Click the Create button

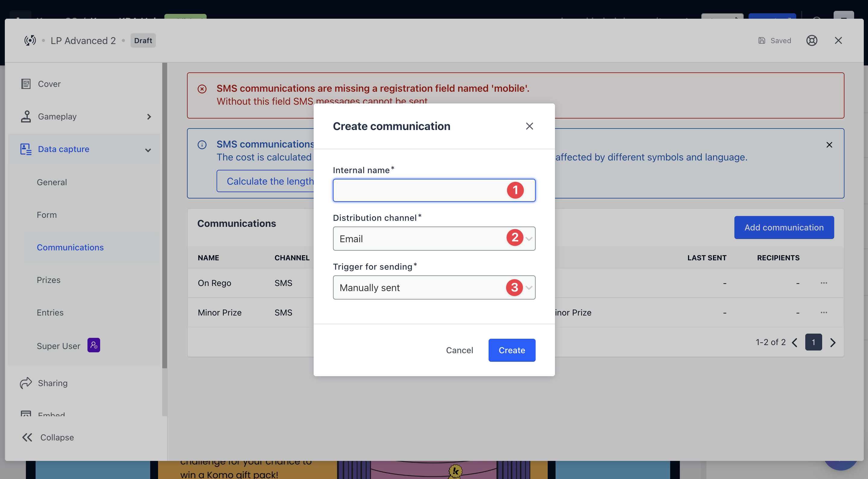pos(512,351)
